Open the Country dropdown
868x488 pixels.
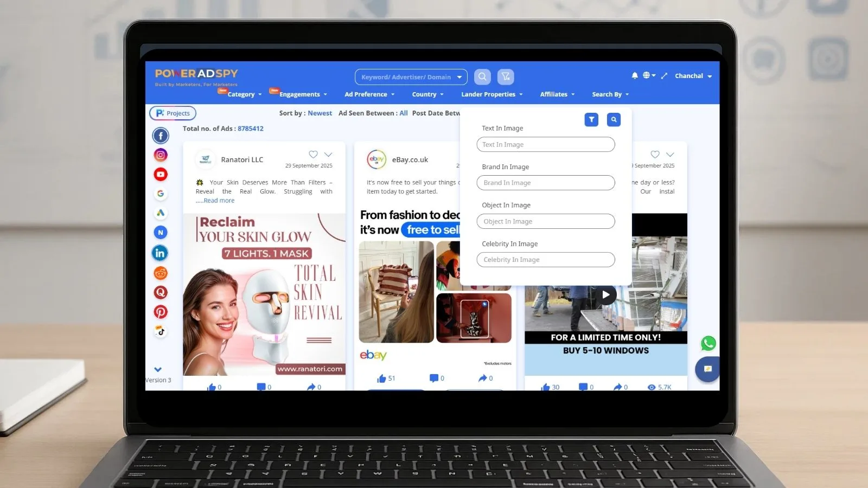coord(428,94)
